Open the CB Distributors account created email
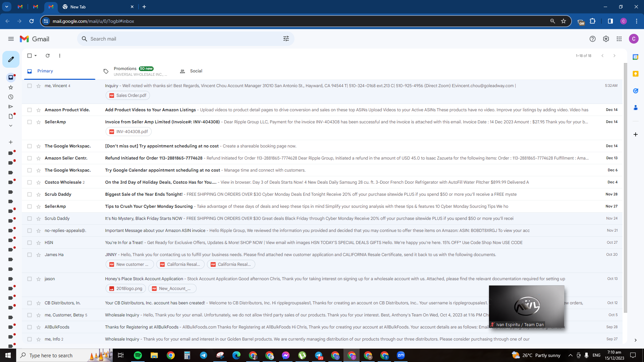Screen dimensions: 644x362 tap(322, 303)
